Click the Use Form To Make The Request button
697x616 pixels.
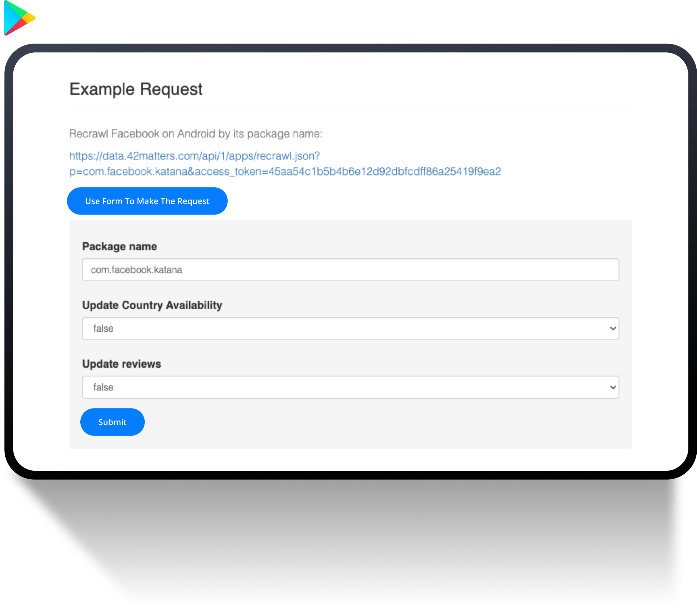click(x=147, y=201)
